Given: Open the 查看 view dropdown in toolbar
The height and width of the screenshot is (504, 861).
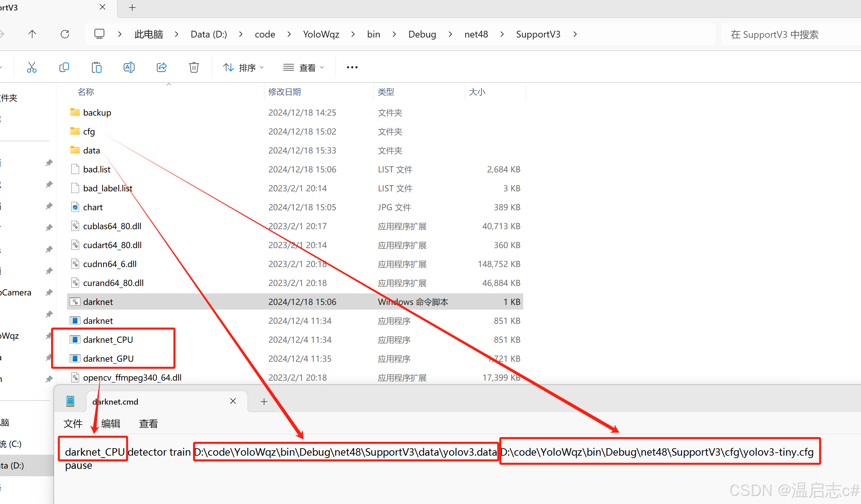Looking at the screenshot, I should [x=303, y=68].
